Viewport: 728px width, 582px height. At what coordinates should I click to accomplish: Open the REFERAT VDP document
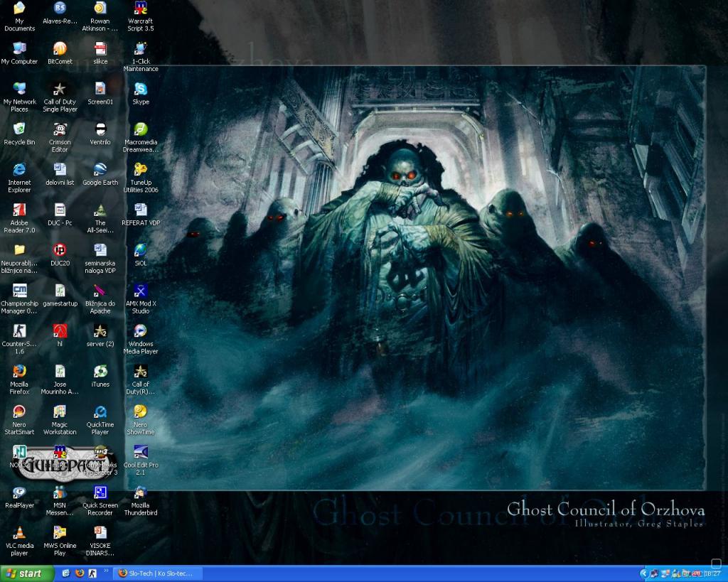pos(141,215)
